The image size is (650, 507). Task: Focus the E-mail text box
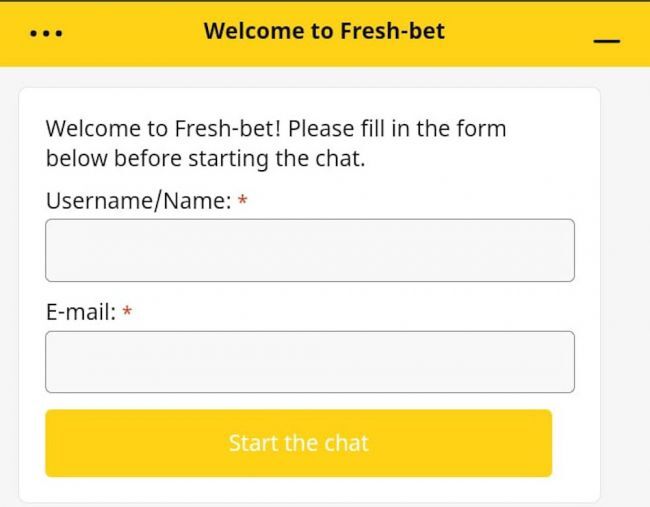pos(310,362)
